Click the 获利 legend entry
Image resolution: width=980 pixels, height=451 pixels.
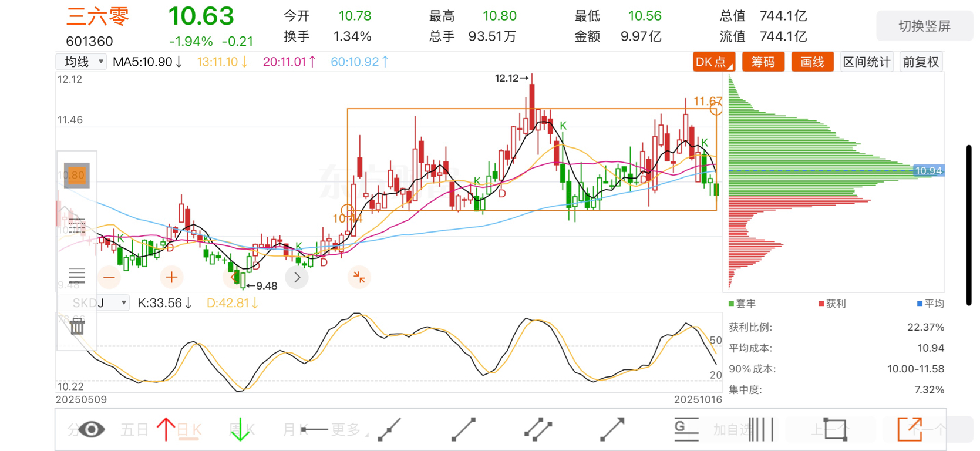coord(832,304)
